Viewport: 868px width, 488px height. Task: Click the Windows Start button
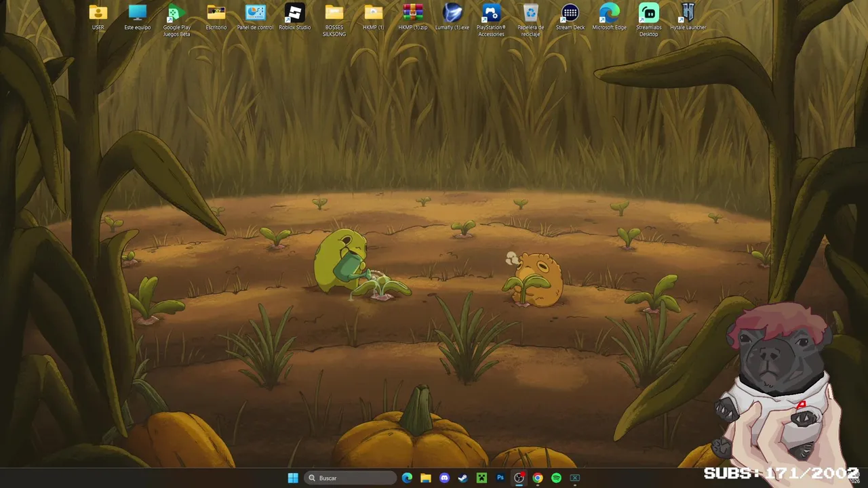click(293, 478)
